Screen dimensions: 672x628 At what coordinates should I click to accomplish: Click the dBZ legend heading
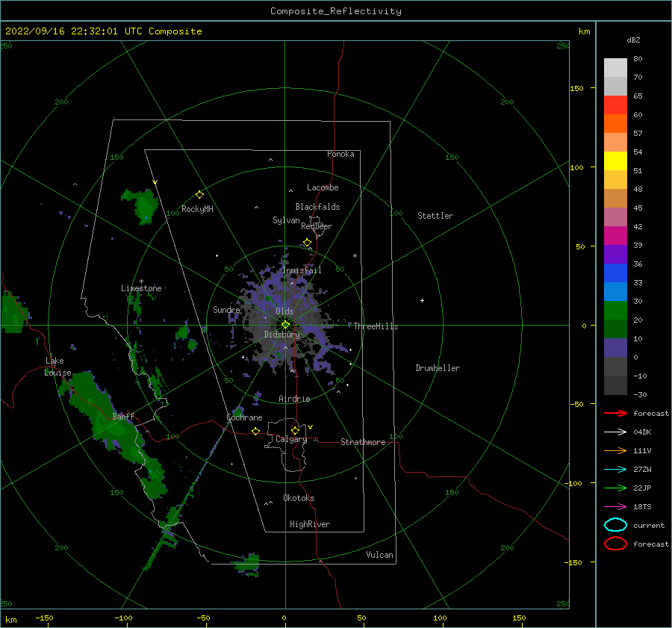coord(633,40)
